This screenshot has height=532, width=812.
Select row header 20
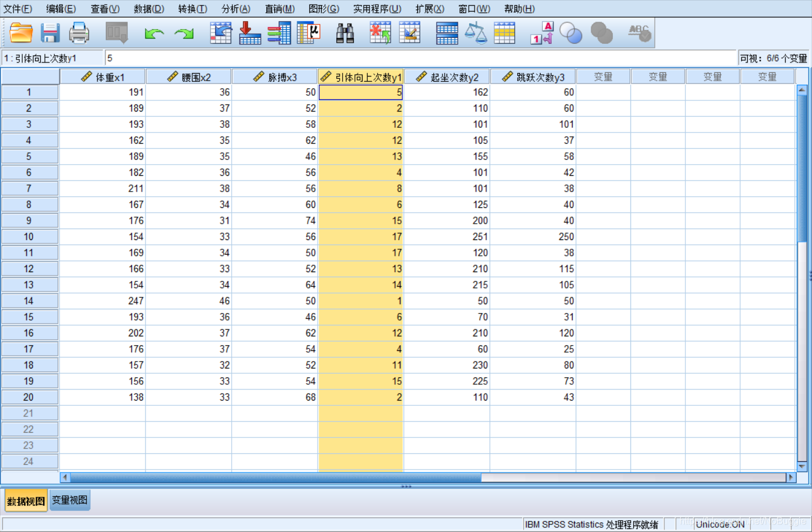click(x=29, y=397)
